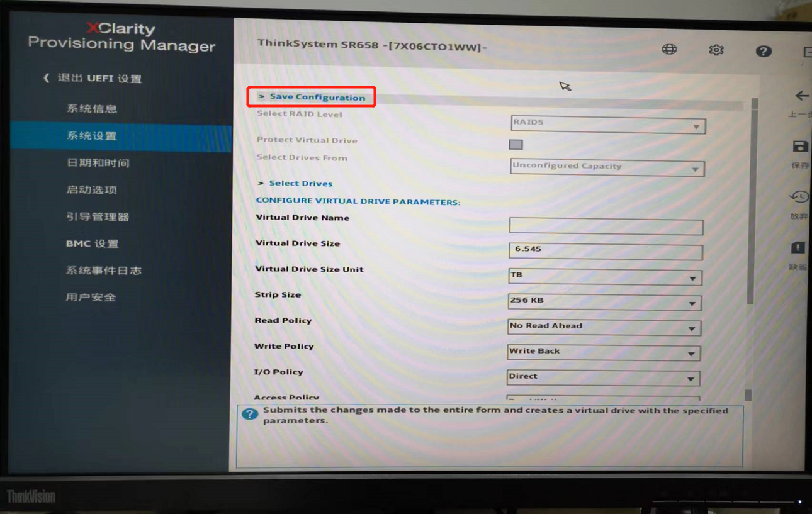Select 日期和时间 in the sidebar
Image resolution: width=812 pixels, height=514 pixels.
[x=98, y=163]
